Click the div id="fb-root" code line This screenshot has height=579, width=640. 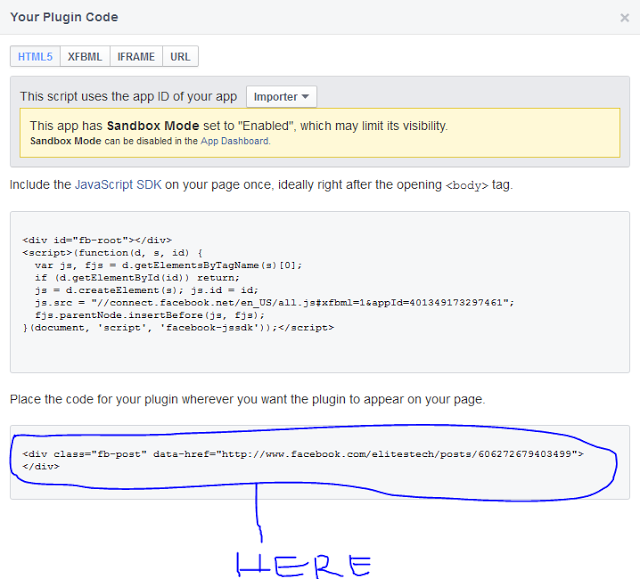[97, 240]
